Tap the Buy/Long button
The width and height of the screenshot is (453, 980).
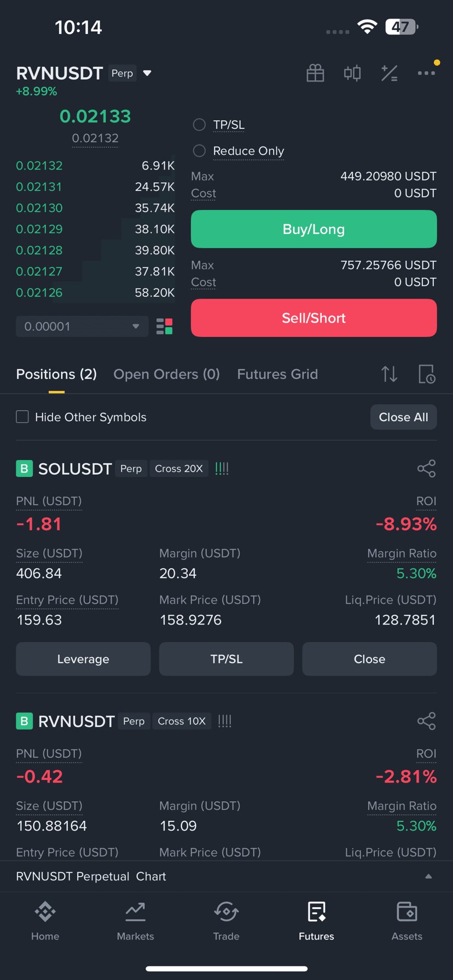coord(313,229)
